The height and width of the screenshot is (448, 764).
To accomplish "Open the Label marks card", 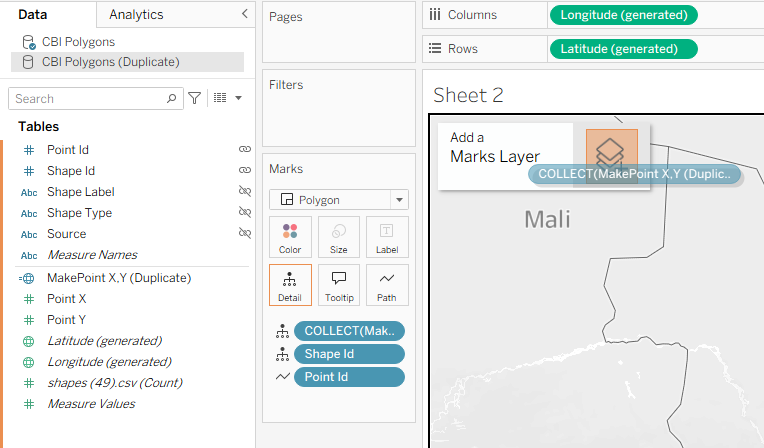I will point(387,237).
